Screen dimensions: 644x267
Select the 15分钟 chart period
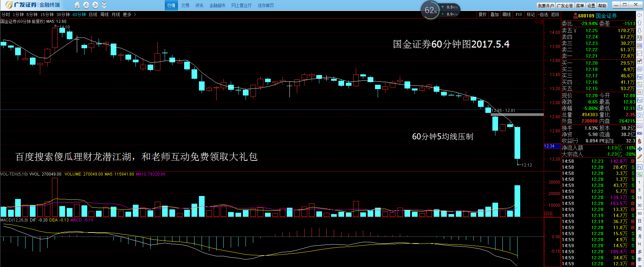tap(47, 14)
